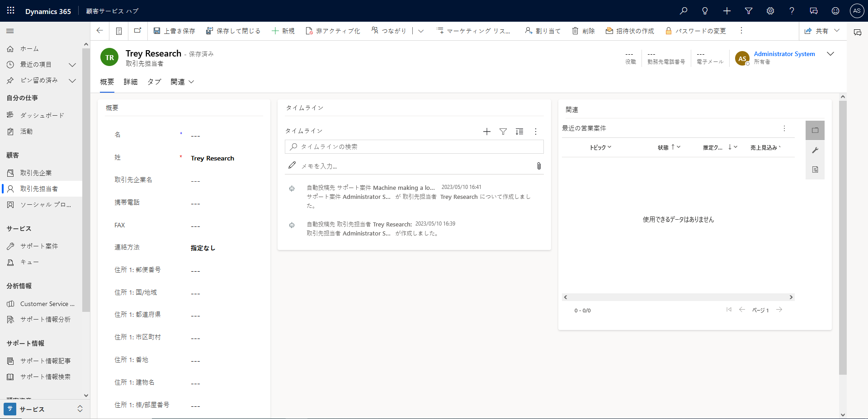
Task: Open the lightbulb assistant icon
Action: pos(705,11)
